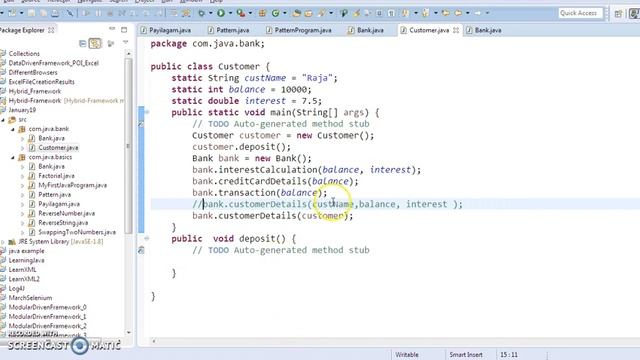Collapse the src folder
The height and width of the screenshot is (360, 640).
click(x=3, y=120)
